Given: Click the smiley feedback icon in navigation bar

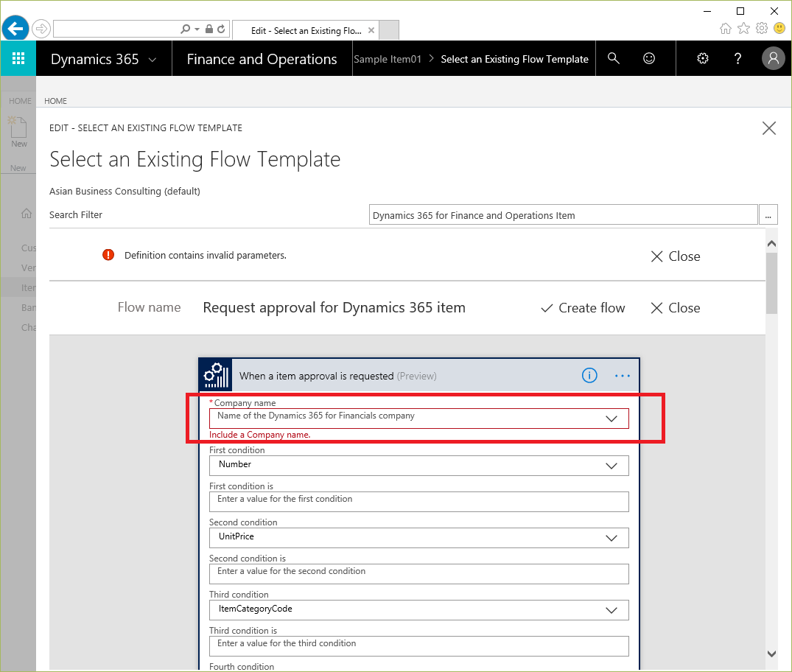Looking at the screenshot, I should tap(649, 59).
